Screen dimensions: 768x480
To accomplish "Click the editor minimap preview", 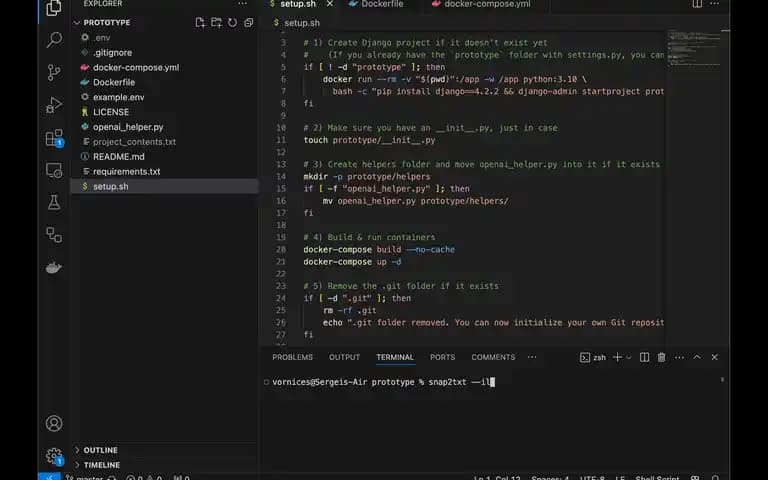I will (694, 49).
